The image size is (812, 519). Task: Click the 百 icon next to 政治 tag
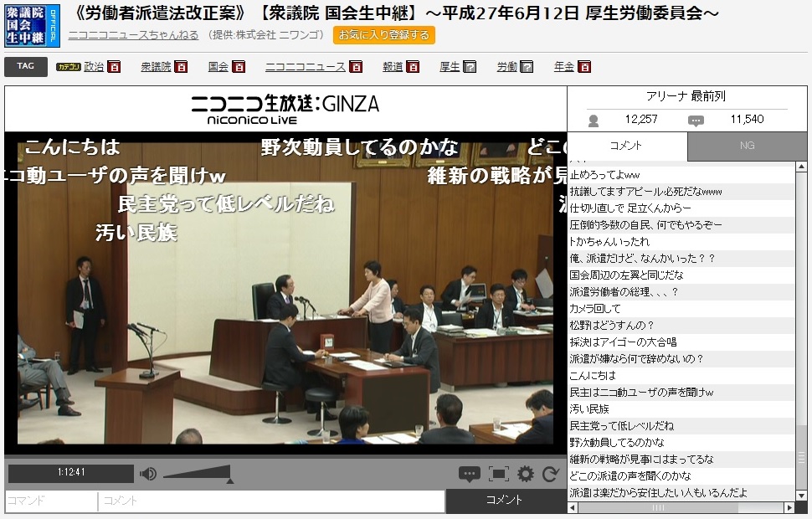(x=114, y=67)
